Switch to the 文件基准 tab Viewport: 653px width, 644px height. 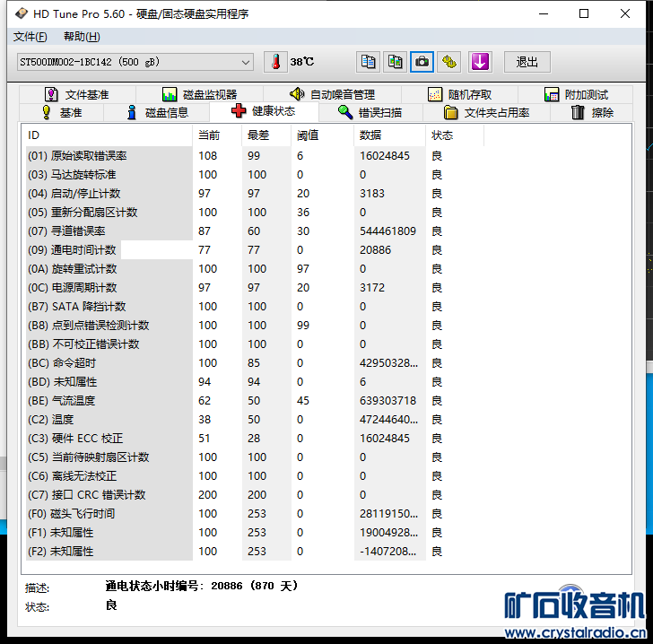coord(77,94)
